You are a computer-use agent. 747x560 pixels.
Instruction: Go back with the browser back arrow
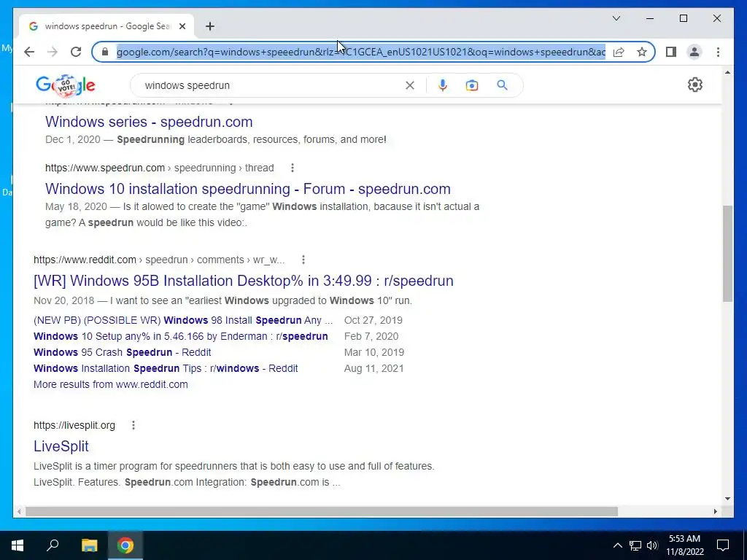click(x=29, y=52)
